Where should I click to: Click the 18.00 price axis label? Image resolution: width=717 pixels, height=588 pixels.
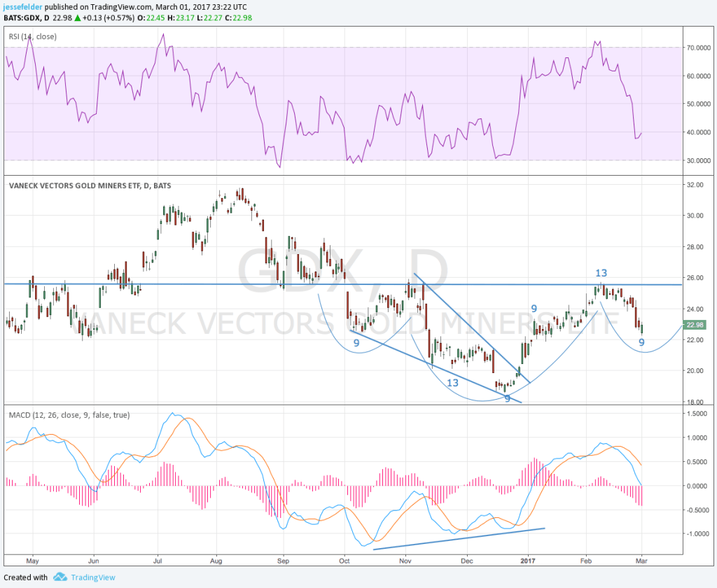tap(695, 402)
